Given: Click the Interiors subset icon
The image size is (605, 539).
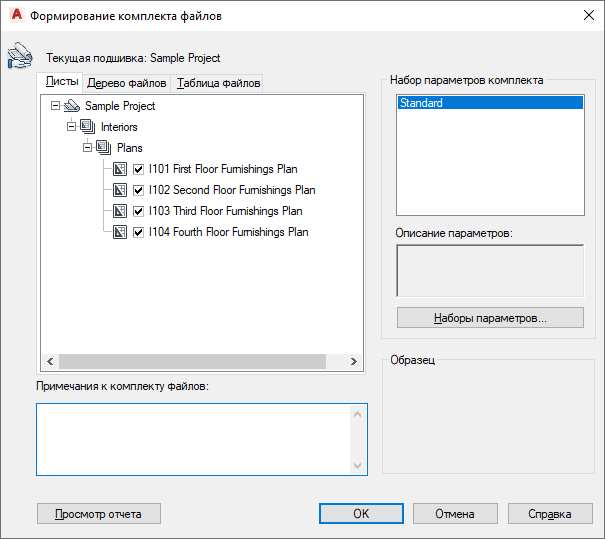Looking at the screenshot, I should click(87, 127).
